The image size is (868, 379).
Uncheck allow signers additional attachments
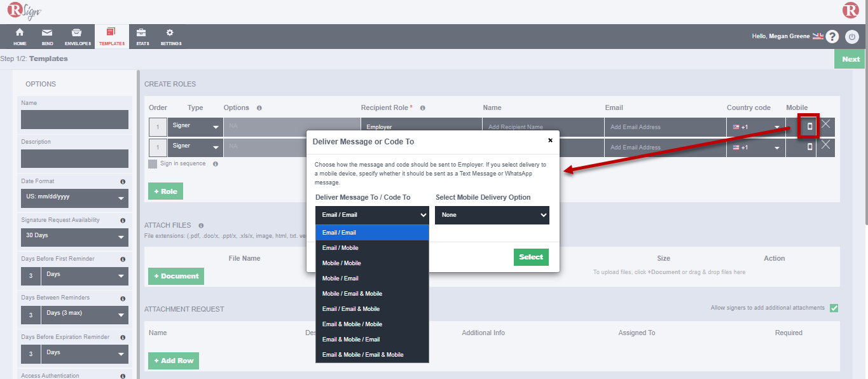point(834,308)
